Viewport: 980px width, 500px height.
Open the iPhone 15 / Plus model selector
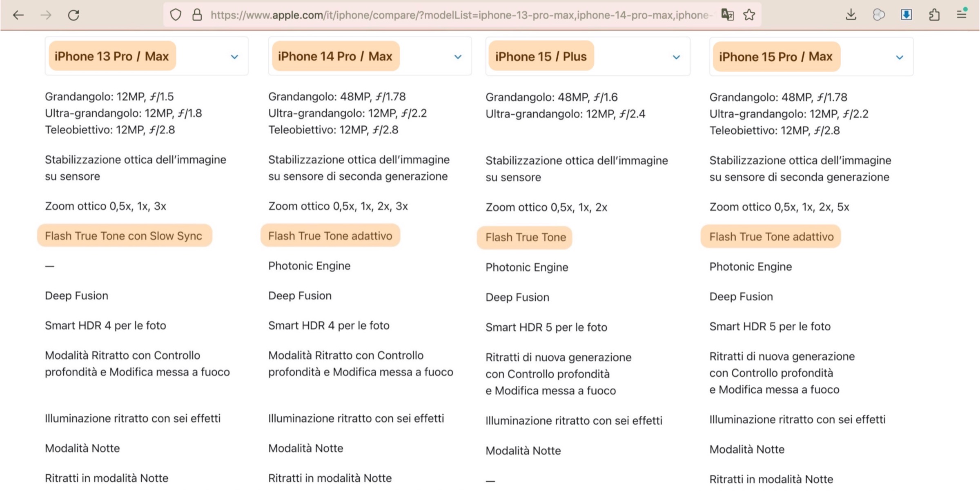click(x=676, y=57)
